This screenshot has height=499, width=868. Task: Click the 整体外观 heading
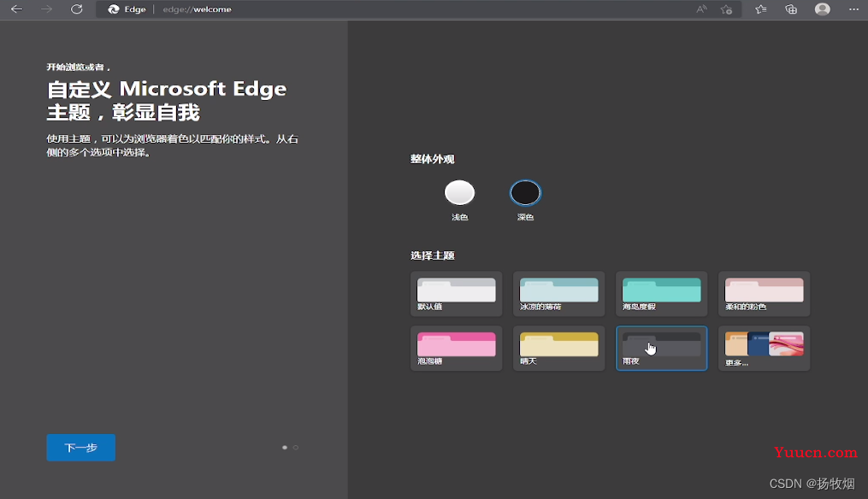tap(433, 159)
